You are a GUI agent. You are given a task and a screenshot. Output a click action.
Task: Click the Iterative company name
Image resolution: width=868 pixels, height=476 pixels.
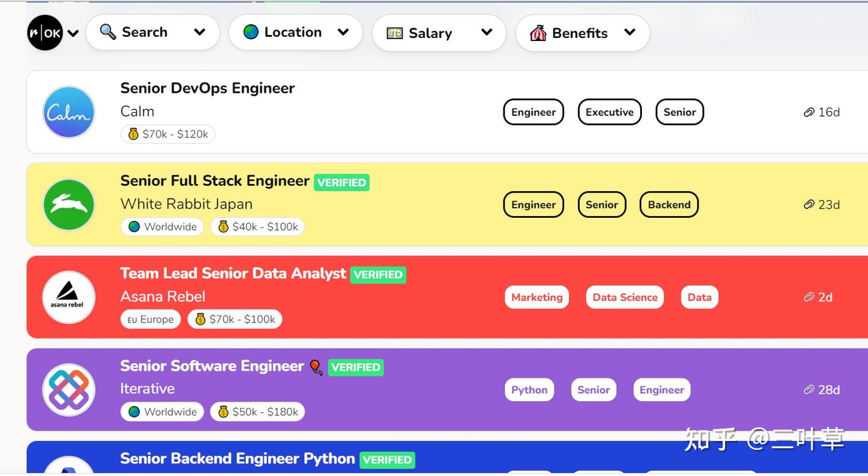pos(148,389)
